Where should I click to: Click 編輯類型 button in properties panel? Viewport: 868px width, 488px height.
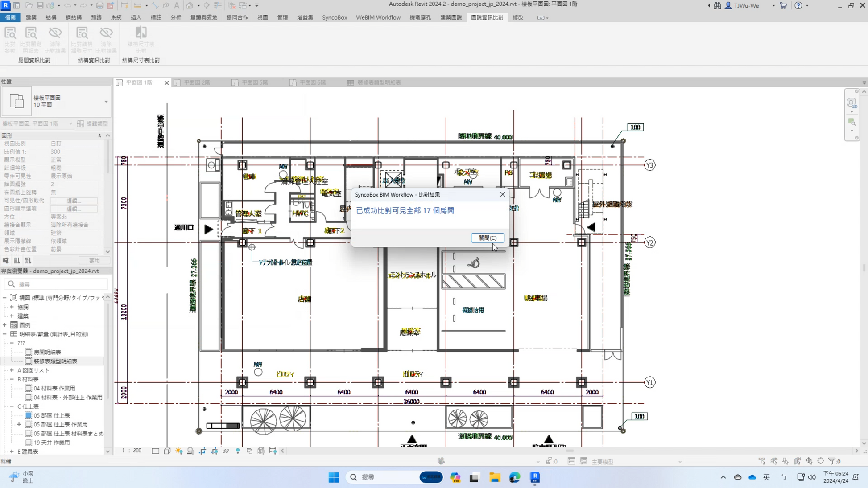point(93,123)
